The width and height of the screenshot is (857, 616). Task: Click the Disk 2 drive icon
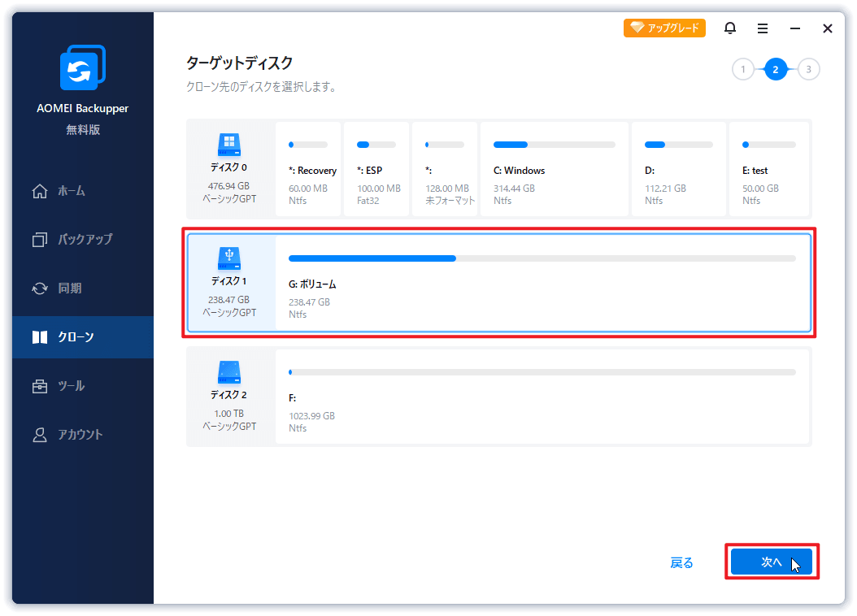point(229,372)
